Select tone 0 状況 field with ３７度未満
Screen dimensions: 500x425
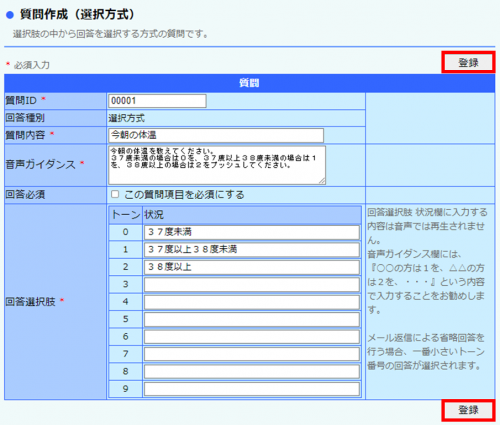[252, 232]
